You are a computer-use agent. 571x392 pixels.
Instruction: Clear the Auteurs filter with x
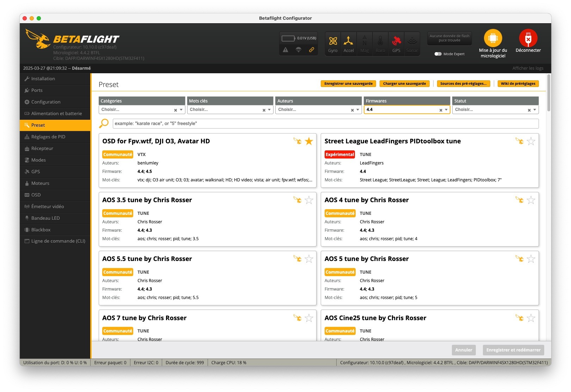pos(352,110)
